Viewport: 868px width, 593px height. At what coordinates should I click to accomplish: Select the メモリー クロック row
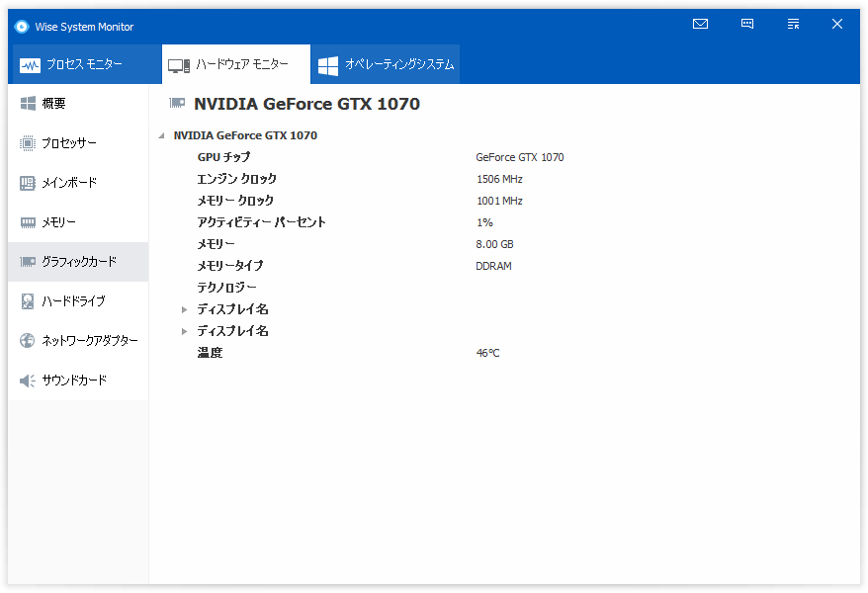(x=504, y=201)
